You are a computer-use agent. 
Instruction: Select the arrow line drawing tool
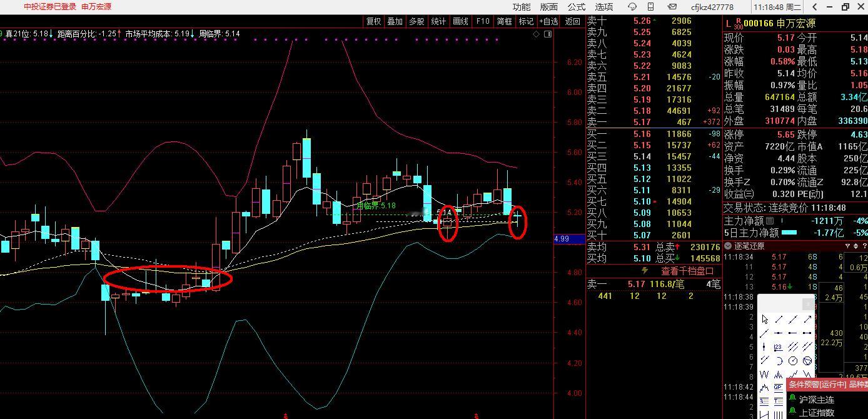click(x=807, y=319)
